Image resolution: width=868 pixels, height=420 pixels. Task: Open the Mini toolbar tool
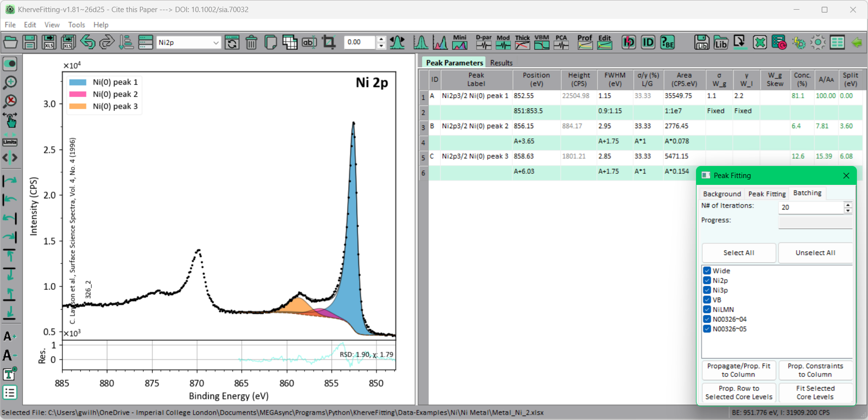click(460, 43)
